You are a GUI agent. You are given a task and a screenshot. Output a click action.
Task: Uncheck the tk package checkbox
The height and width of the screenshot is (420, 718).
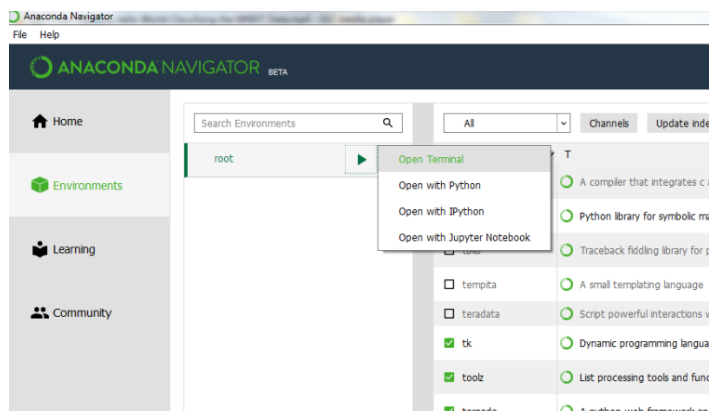449,343
